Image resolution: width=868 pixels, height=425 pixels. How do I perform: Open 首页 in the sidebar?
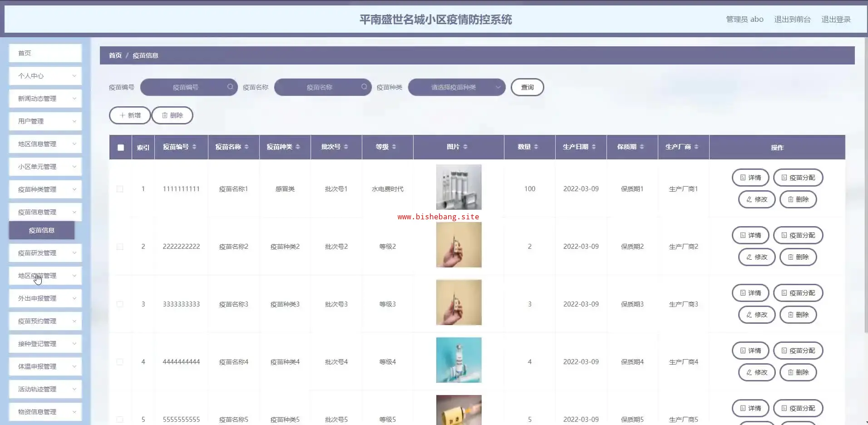click(45, 53)
